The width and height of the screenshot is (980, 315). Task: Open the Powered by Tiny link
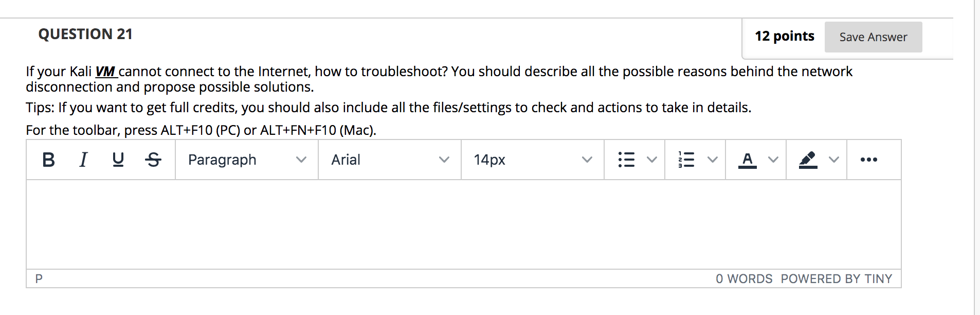click(x=837, y=279)
